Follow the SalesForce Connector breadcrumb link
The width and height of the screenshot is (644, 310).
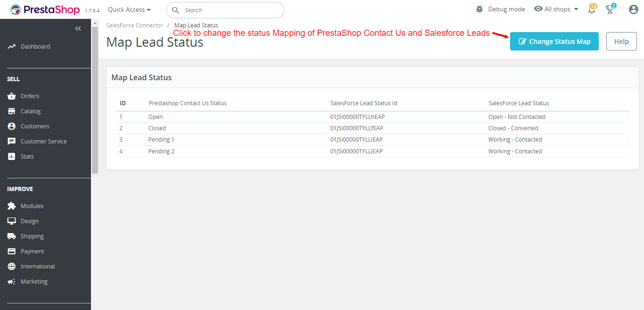point(135,25)
